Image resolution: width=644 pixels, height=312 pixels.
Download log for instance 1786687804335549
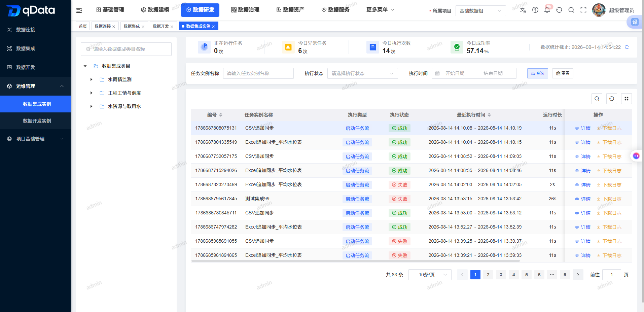point(609,142)
